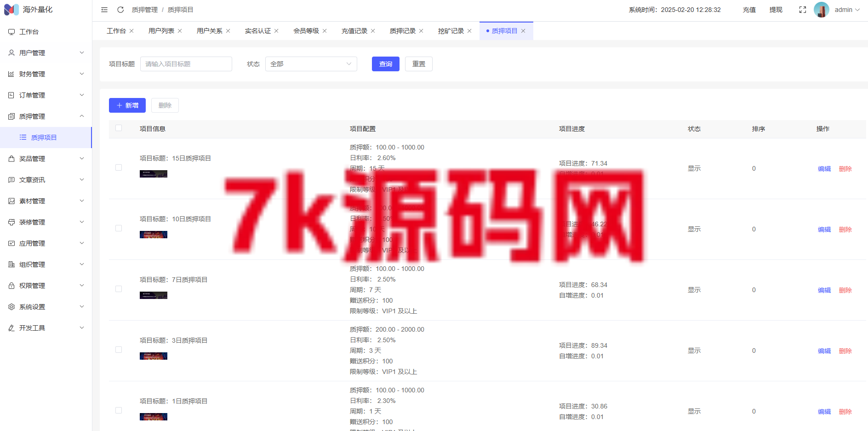Close the 质押项目 tab
The height and width of the screenshot is (431, 868).
pos(523,31)
